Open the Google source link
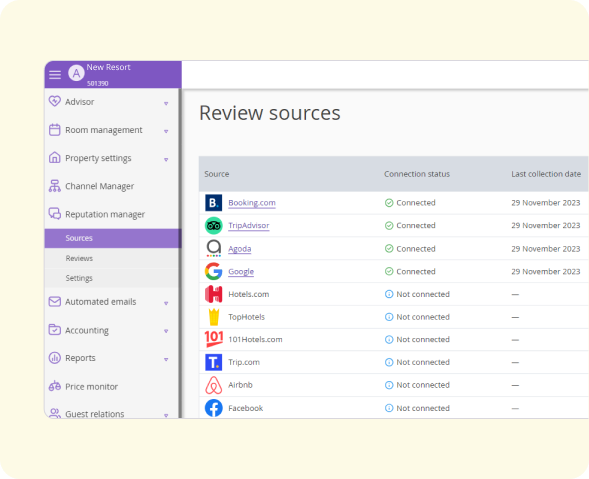 (x=241, y=272)
